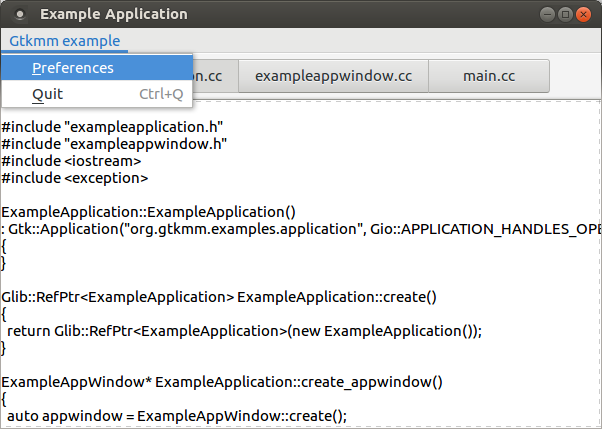
Task: Click the line '#include "exampleappwindow.h"'
Action: pyautogui.click(x=114, y=144)
